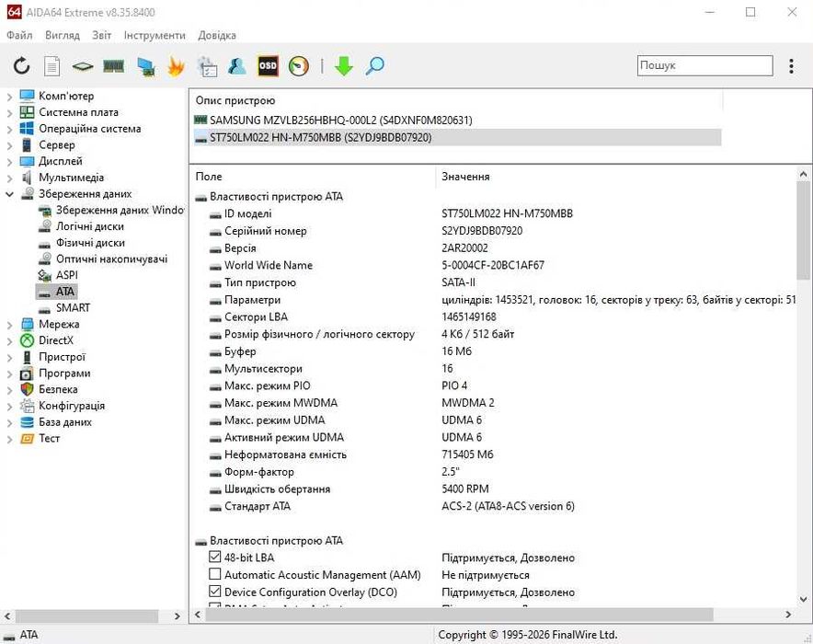Select the World Wide Name row
Screen dimensions: 813x644
coord(493,266)
